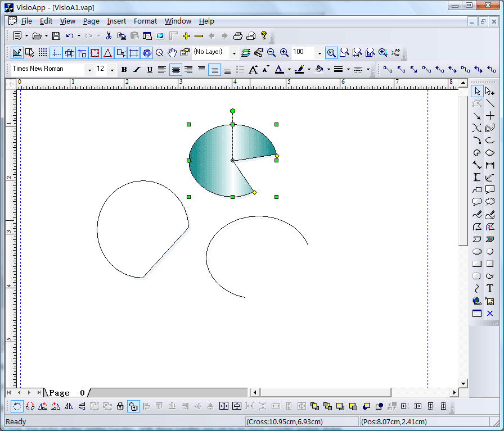Select the Text T tool in toolbox

(x=490, y=288)
